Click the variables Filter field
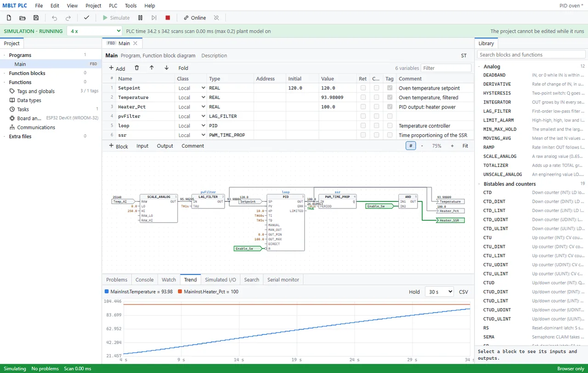The height and width of the screenshot is (373, 588). 446,68
